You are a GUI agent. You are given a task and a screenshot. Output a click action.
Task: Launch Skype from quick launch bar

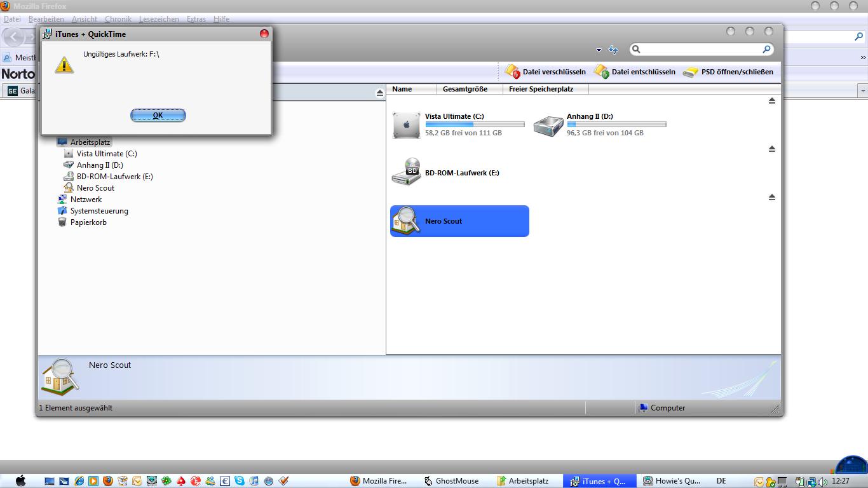point(240,481)
